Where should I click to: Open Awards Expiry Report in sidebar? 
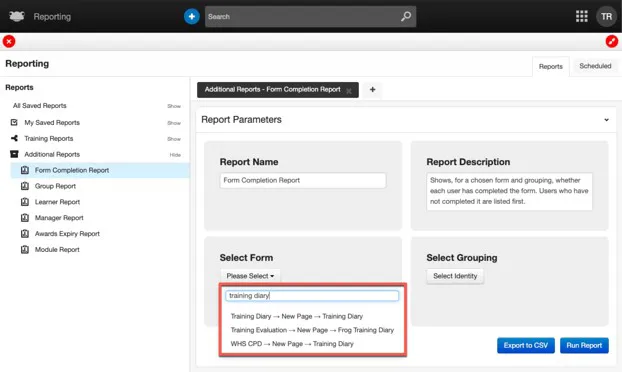pyautogui.click(x=67, y=234)
